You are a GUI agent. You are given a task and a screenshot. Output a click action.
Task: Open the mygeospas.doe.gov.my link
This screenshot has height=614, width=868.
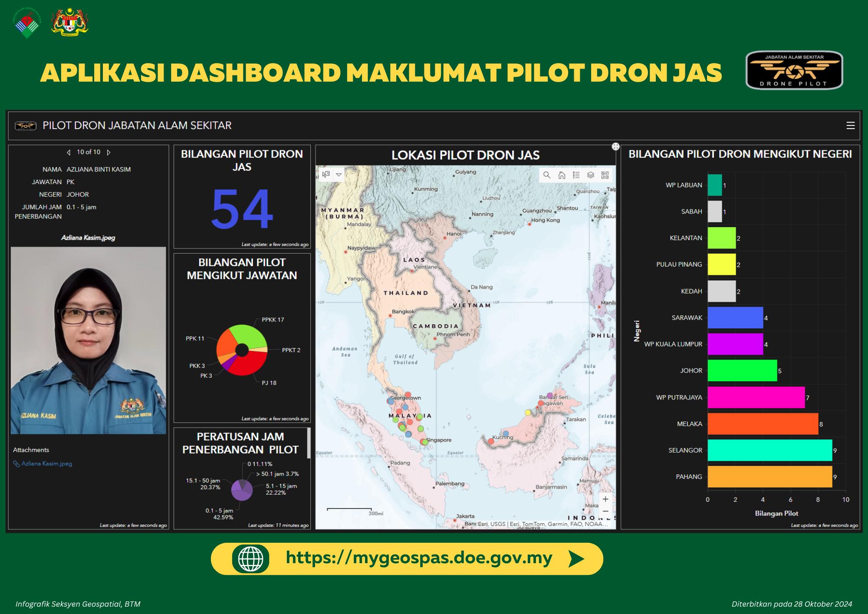[419, 558]
